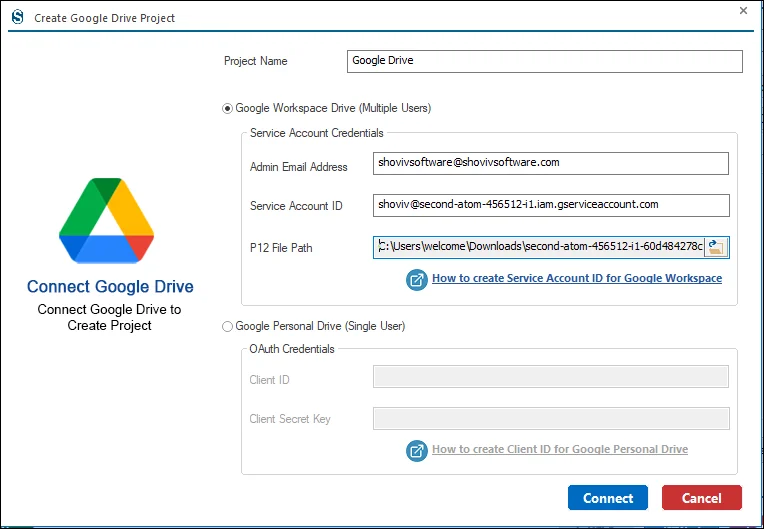Click the 'Connect Google Drive' heading text
Screen dimensions: 764x529
coord(110,286)
